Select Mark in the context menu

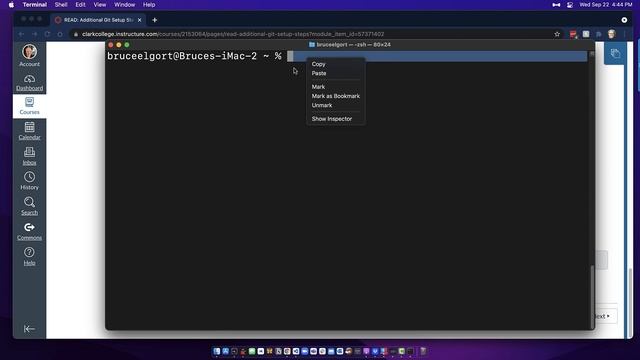click(x=318, y=87)
